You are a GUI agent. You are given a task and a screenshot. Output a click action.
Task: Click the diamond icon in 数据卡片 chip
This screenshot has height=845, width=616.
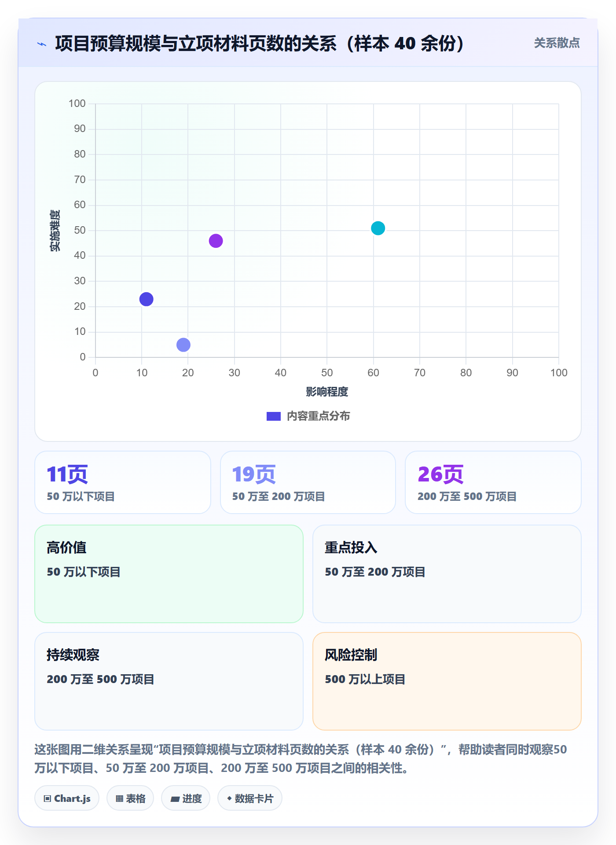click(229, 798)
